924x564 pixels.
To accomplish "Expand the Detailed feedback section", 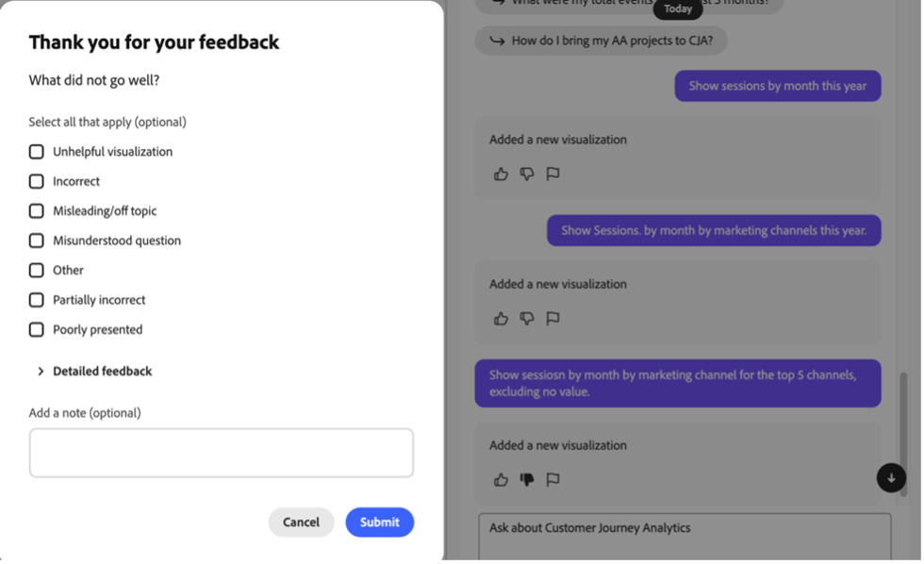I will [x=94, y=372].
